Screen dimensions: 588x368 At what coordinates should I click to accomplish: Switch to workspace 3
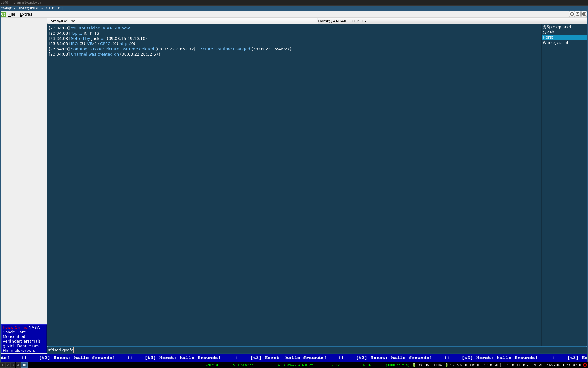coord(13,365)
